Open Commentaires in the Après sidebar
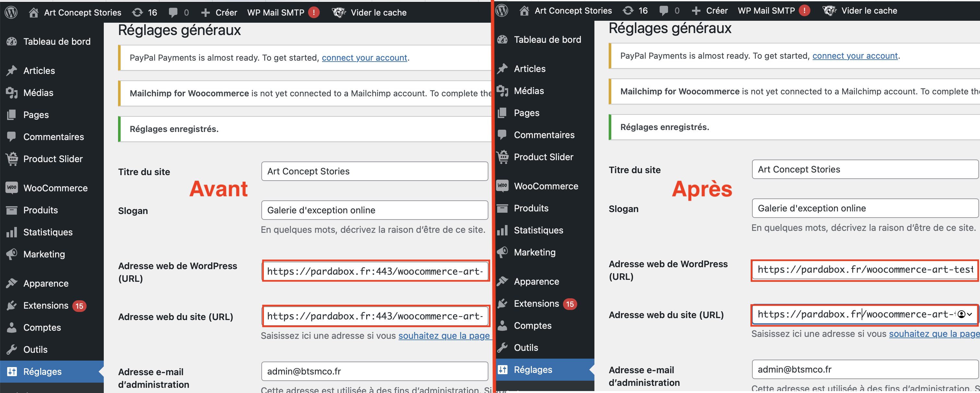This screenshot has height=393, width=980. coord(544,135)
